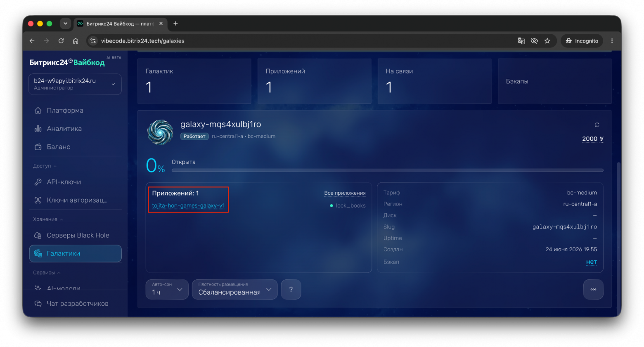The width and height of the screenshot is (644, 347).
Task: Collapse the Хранение section
Action: coord(48,219)
